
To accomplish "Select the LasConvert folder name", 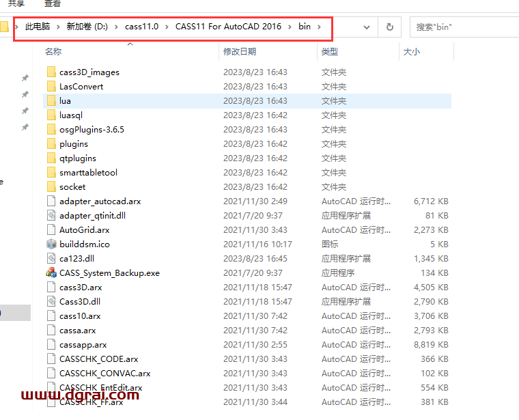I will (81, 86).
